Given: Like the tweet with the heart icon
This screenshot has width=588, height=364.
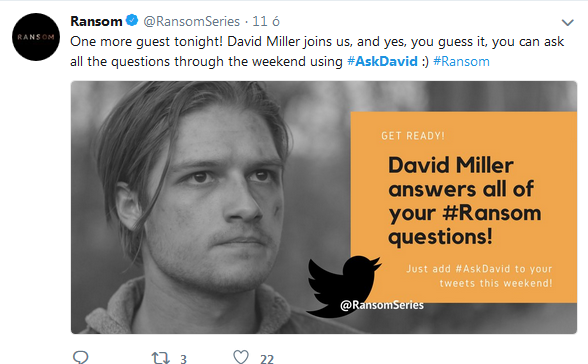Looking at the screenshot, I should pos(241,357).
